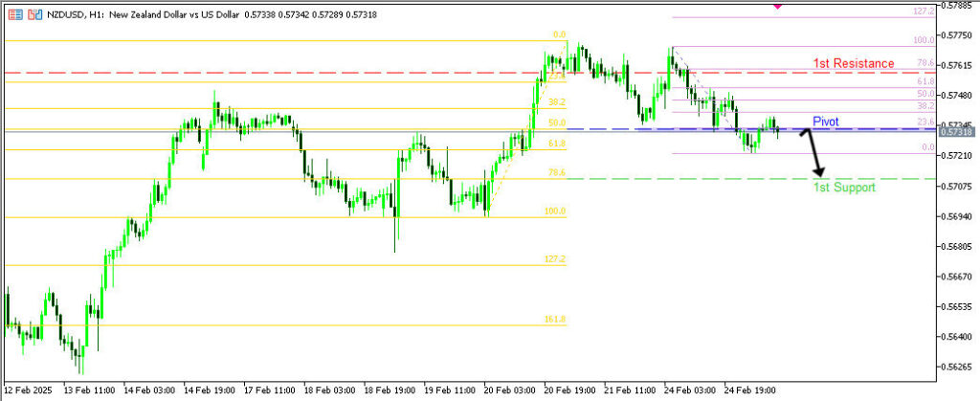The height and width of the screenshot is (401, 980).
Task: Open the Depth of Market icon
Action: [34, 16]
